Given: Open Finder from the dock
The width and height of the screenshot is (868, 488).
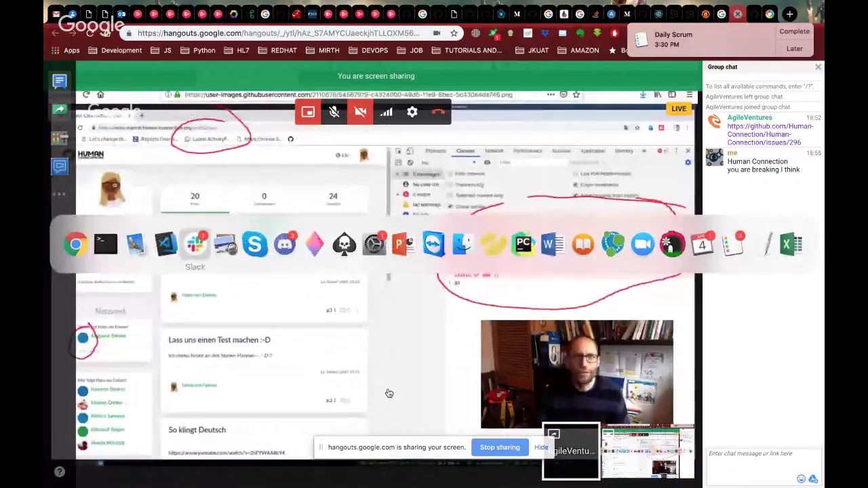Looking at the screenshot, I should [464, 244].
